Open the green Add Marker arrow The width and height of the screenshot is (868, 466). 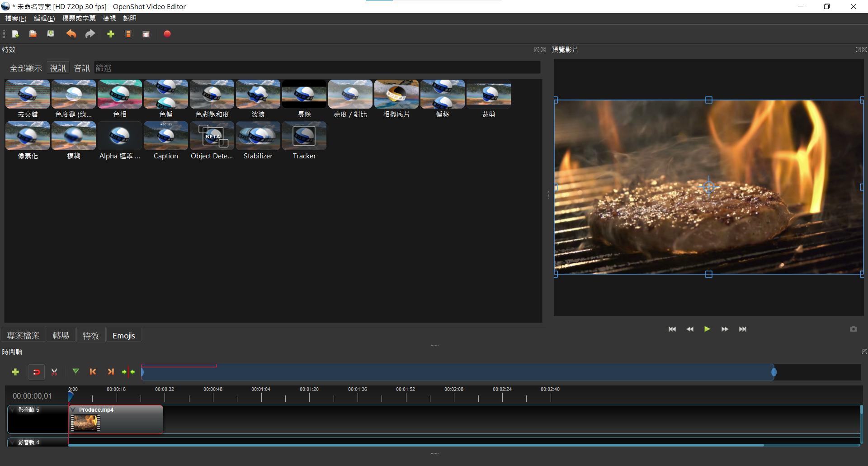[x=75, y=371]
